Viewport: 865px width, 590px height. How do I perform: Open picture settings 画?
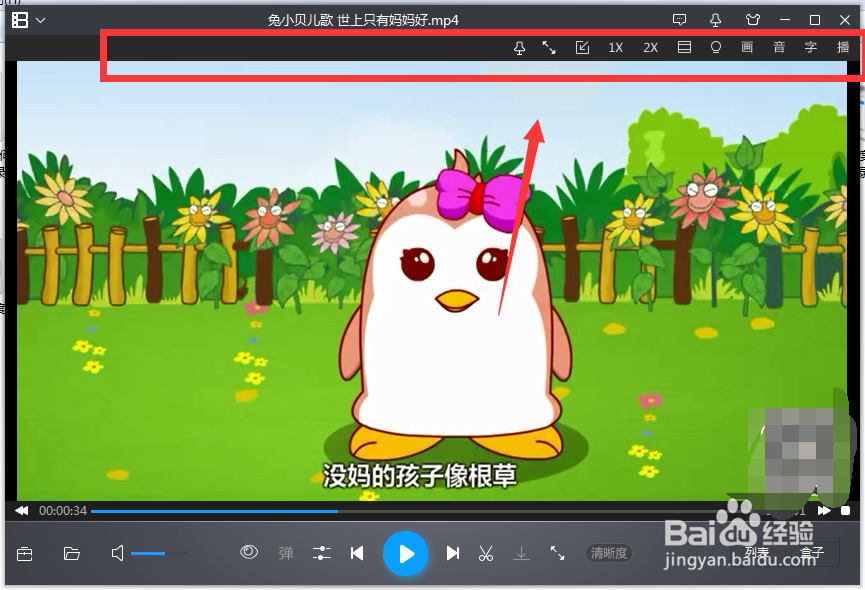747,47
